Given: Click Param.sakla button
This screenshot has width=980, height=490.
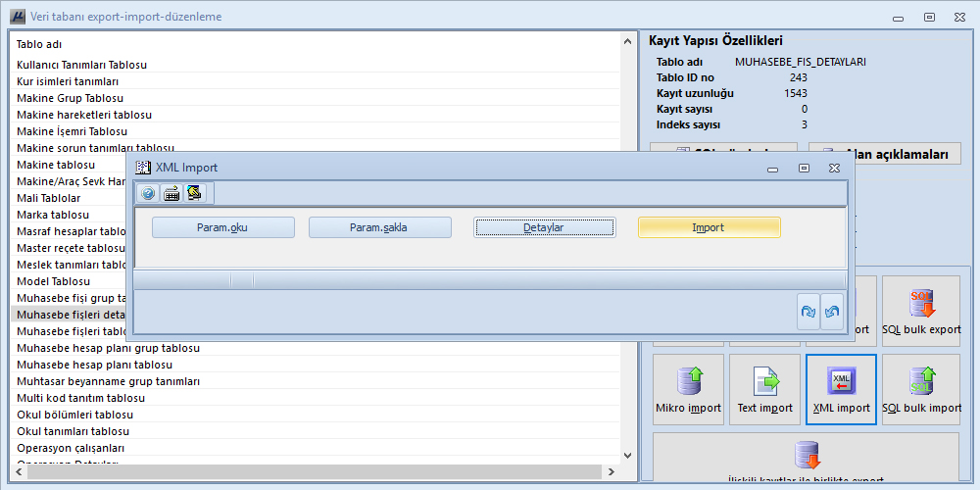Looking at the screenshot, I should point(380,227).
